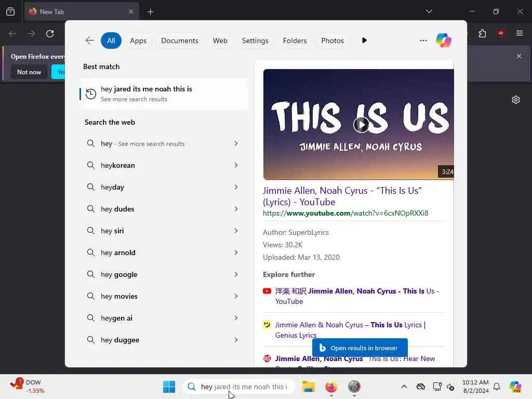Viewport: 532px width, 399px height.
Task: Expand the hey arnold suggestion chevron
Action: click(236, 252)
